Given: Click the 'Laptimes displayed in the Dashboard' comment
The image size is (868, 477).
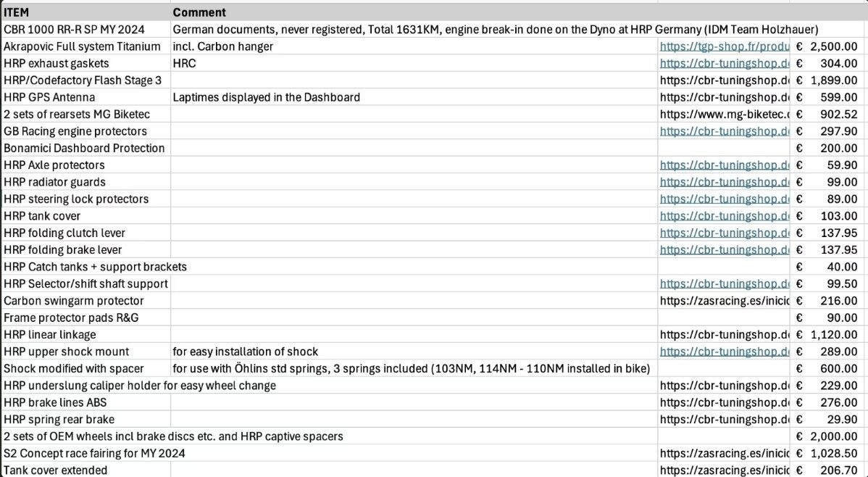Looking at the screenshot, I should [x=266, y=97].
